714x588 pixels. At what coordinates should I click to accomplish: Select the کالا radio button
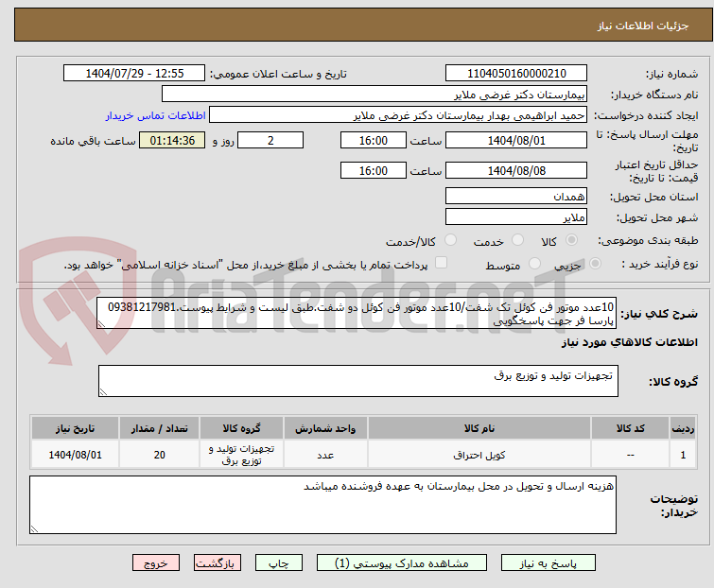coord(571,240)
